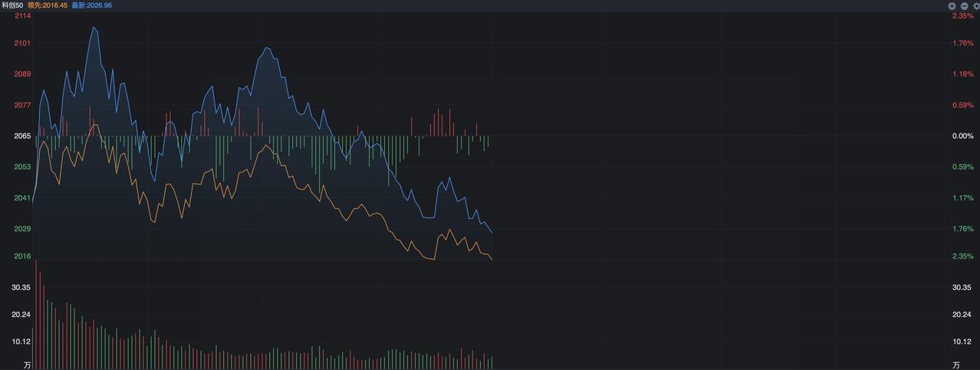Screen dimensions: 980x370
Task: Zoom in with the plus icon
Action: pyautogui.click(x=952, y=5)
